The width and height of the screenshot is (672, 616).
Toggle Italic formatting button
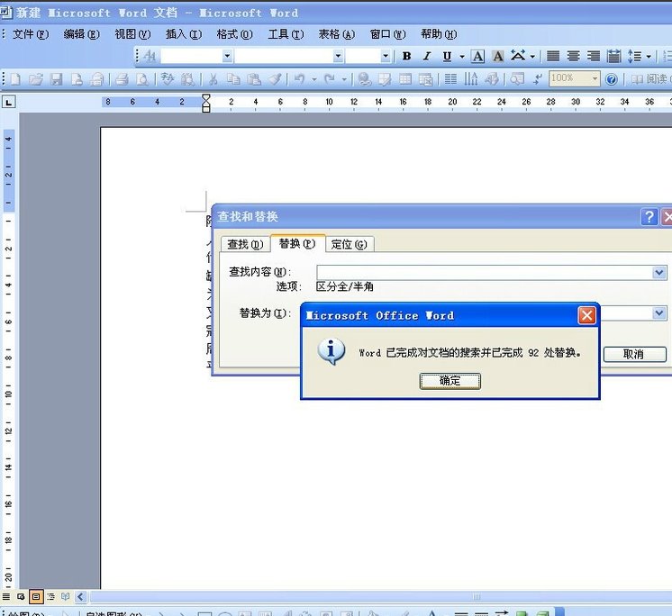click(427, 56)
